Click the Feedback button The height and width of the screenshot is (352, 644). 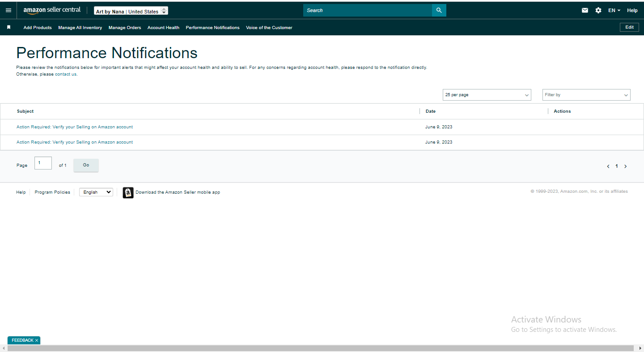[x=22, y=340]
